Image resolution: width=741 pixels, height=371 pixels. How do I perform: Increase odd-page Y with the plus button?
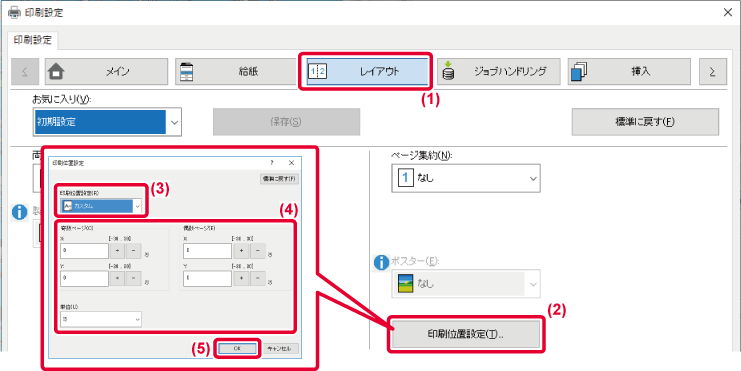click(x=118, y=279)
